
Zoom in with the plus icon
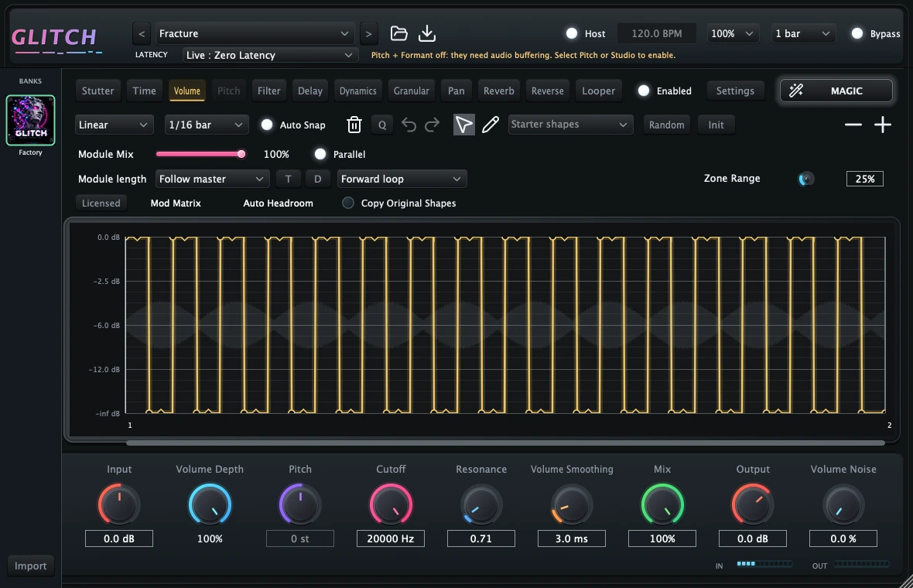pos(883,125)
